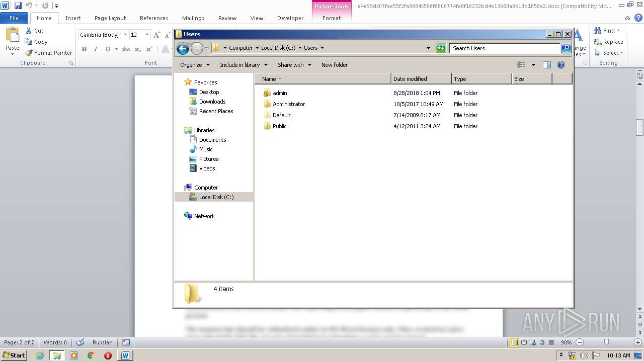644x362 pixels.
Task: Click the zoom out minus button in Word
Action: (579, 342)
